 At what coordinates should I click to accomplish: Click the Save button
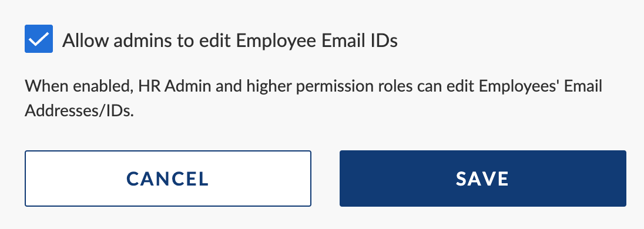[482, 179]
